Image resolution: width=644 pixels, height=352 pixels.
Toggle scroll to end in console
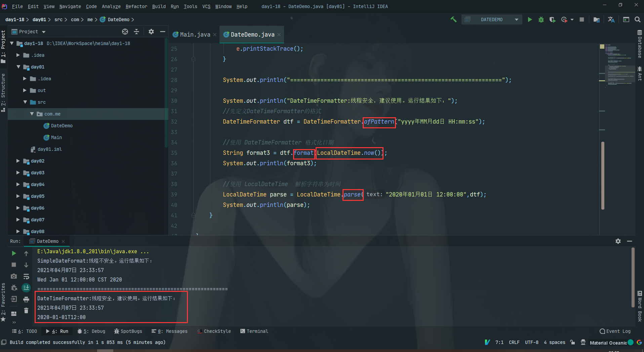coord(26,288)
